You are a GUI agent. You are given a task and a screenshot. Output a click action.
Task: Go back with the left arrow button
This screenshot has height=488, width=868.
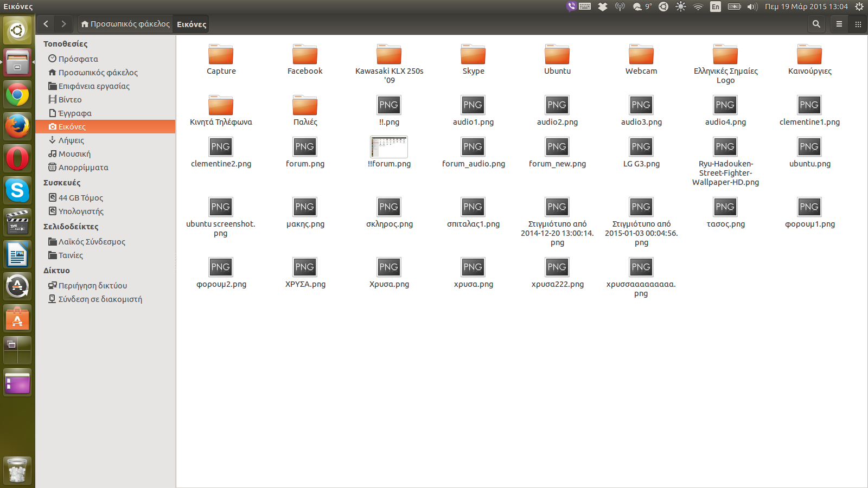[x=46, y=24]
